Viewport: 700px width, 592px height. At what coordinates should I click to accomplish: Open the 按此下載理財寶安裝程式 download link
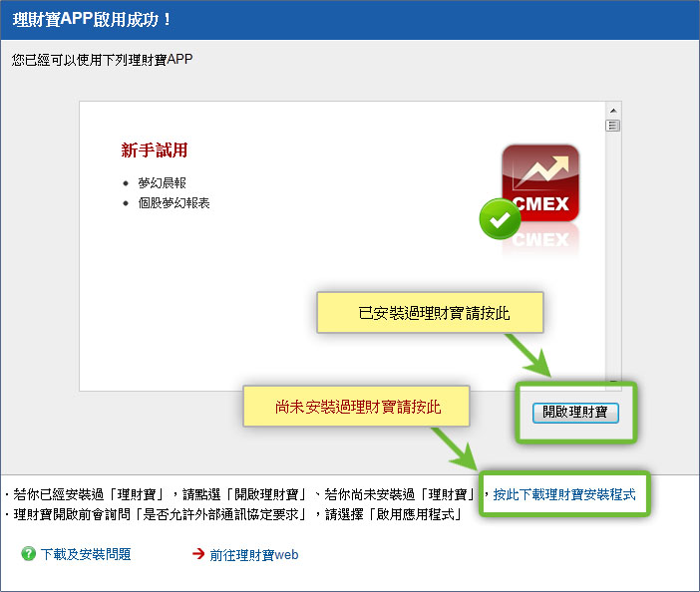[x=563, y=493]
